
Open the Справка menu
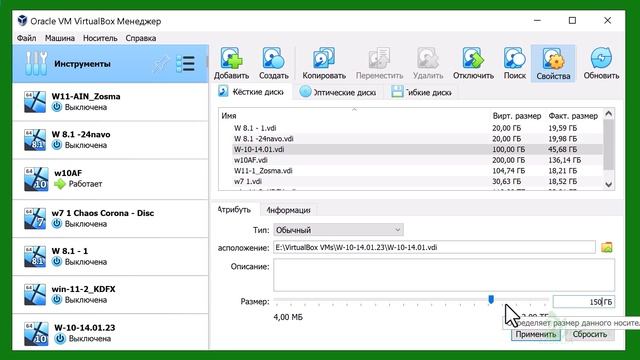[140, 38]
